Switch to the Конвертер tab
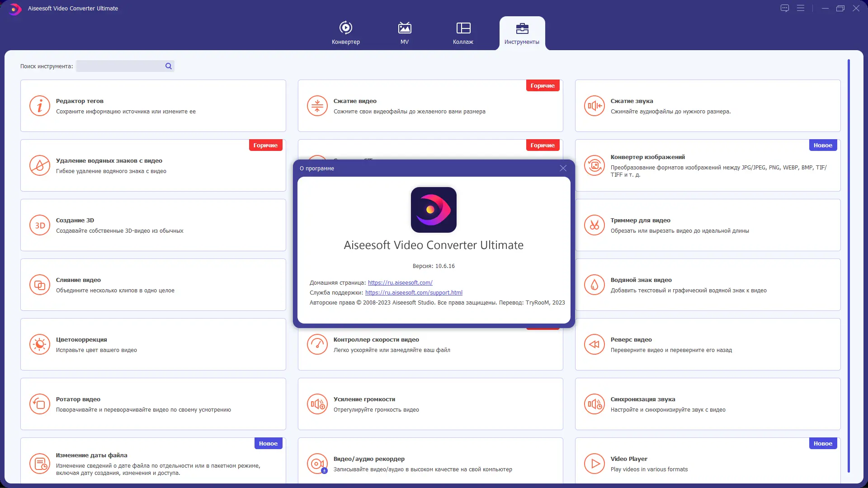 click(x=346, y=33)
